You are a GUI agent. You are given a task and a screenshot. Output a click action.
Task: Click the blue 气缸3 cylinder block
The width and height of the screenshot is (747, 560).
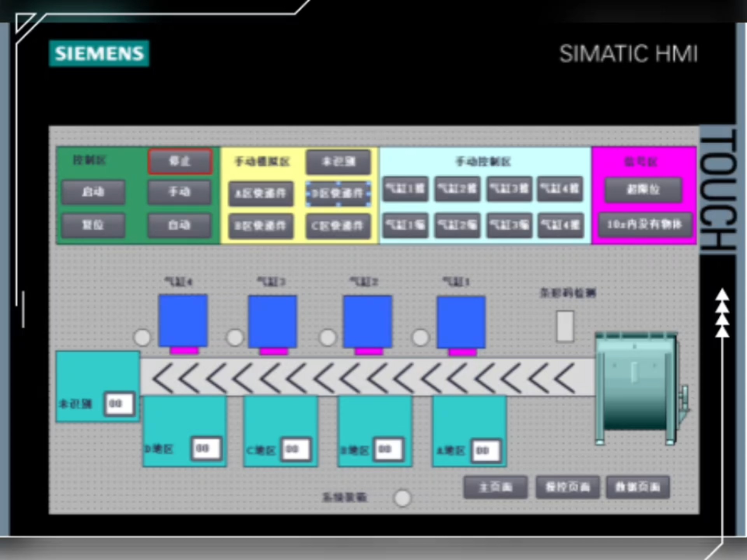click(273, 321)
